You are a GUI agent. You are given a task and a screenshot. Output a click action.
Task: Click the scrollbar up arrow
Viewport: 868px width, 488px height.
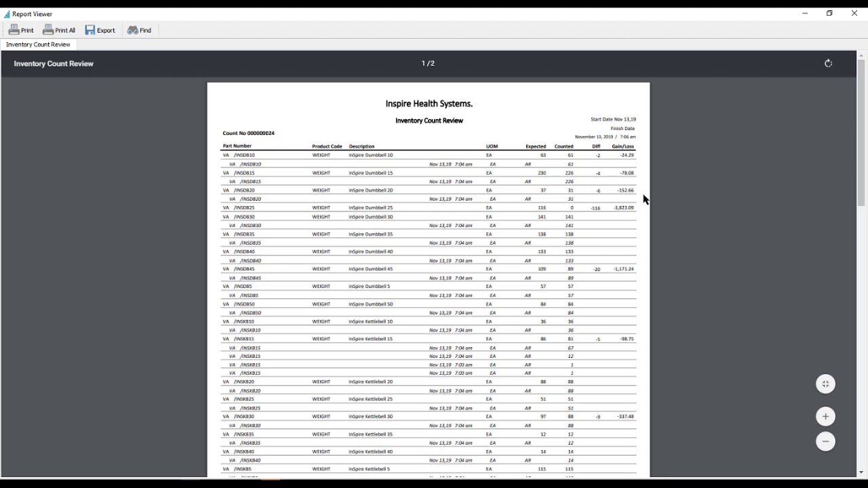(x=861, y=55)
